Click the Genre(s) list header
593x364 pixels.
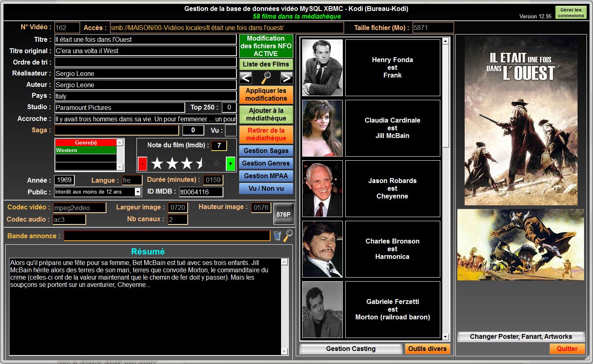(86, 143)
